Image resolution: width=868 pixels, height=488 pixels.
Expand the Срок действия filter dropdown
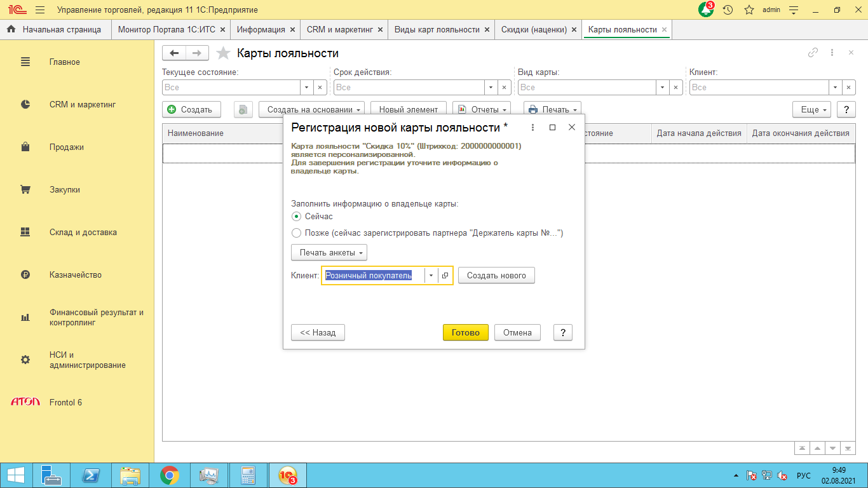coord(491,88)
